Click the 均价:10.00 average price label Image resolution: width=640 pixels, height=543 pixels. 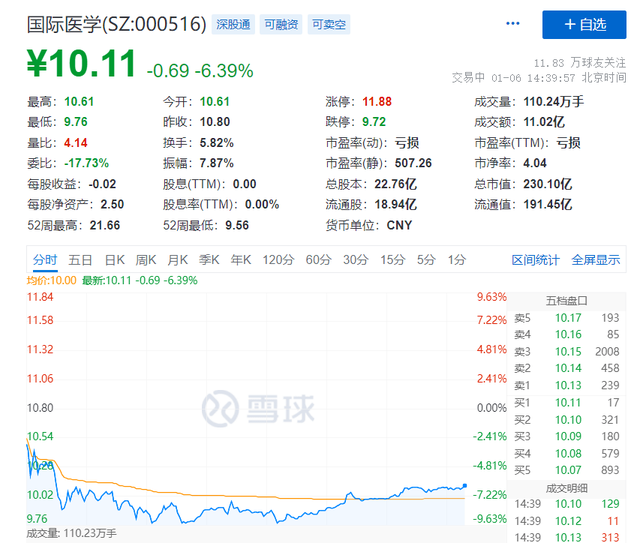point(51,280)
